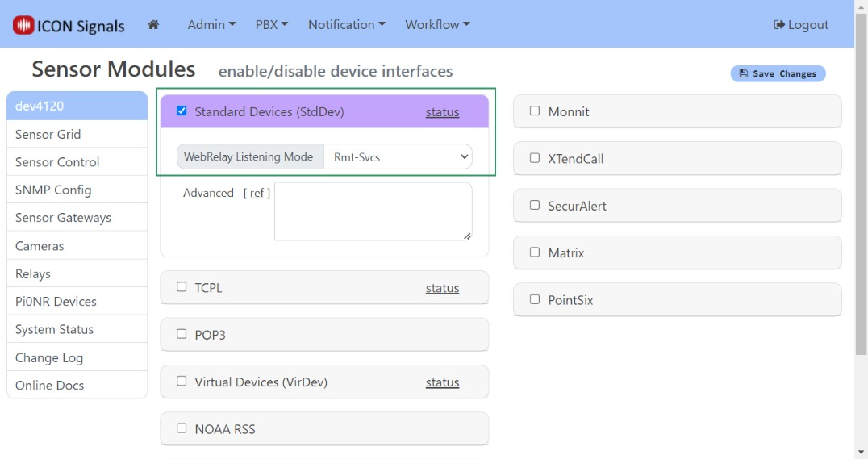Image resolution: width=868 pixels, height=459 pixels.
Task: Click the Home icon in navbar
Action: pos(153,25)
